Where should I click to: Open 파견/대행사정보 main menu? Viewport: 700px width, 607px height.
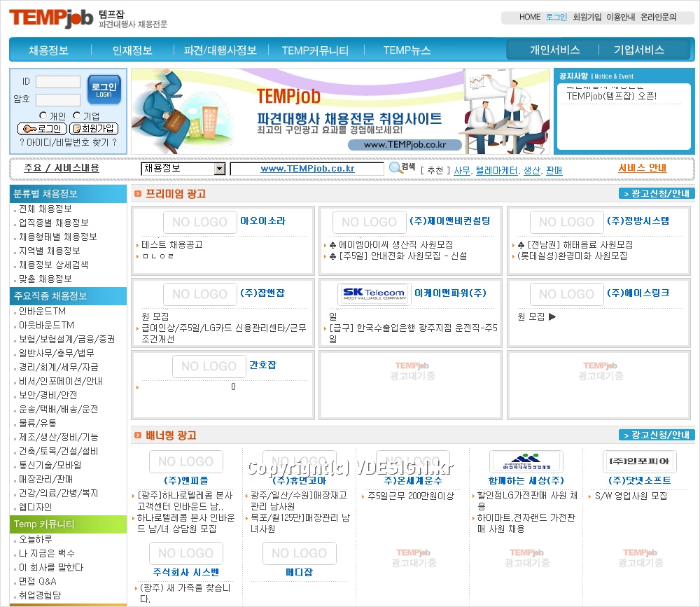pyautogui.click(x=220, y=50)
